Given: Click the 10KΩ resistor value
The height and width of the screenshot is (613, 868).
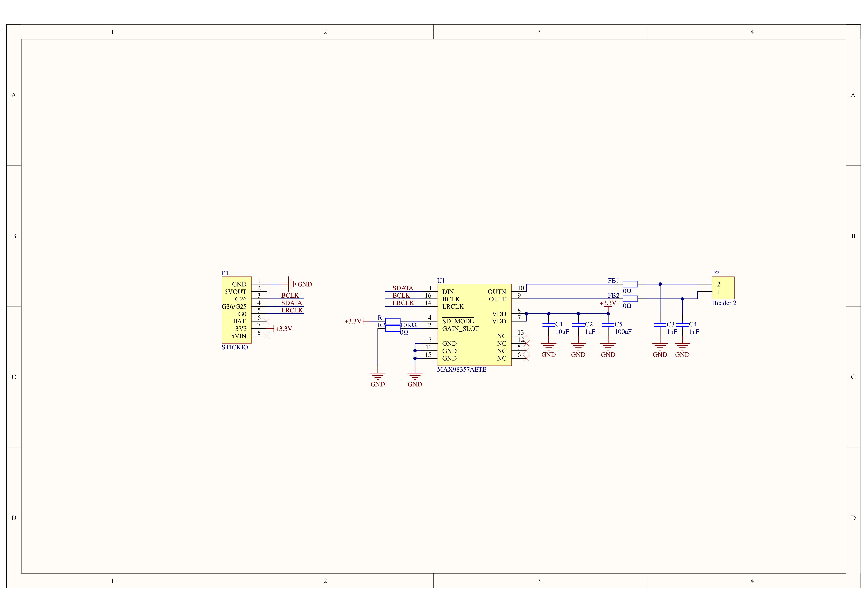Looking at the screenshot, I should click(x=408, y=325).
